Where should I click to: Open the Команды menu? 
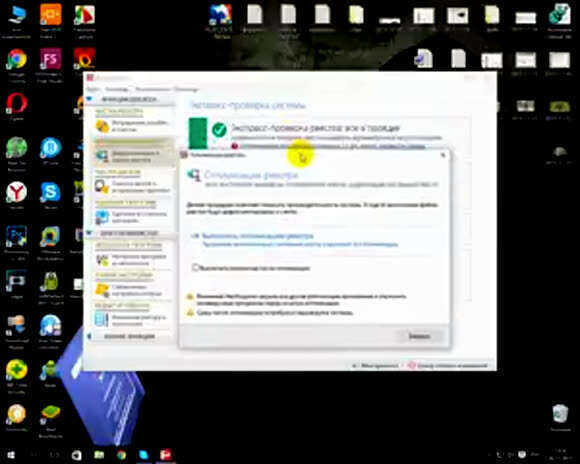tap(117, 89)
